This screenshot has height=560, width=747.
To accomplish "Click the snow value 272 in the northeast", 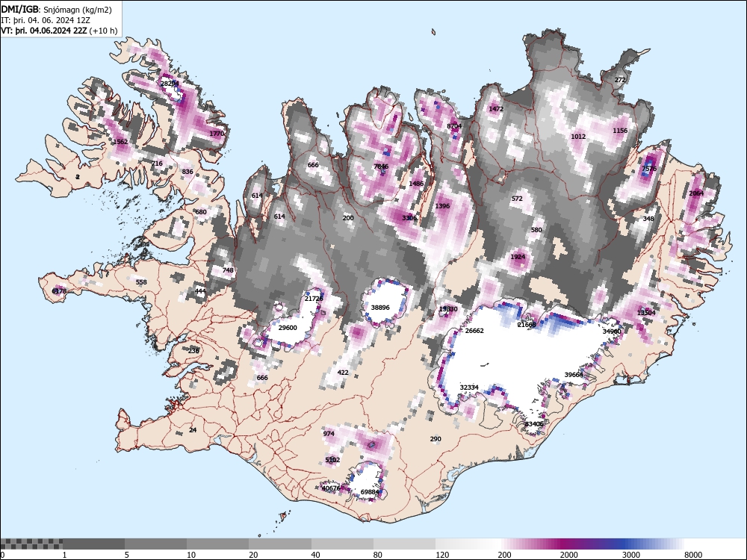I will click(x=620, y=80).
